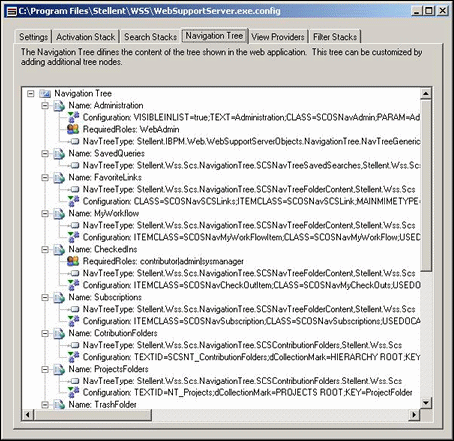Click Administration's Configuration icon
The width and height of the screenshot is (454, 441).
(73, 117)
